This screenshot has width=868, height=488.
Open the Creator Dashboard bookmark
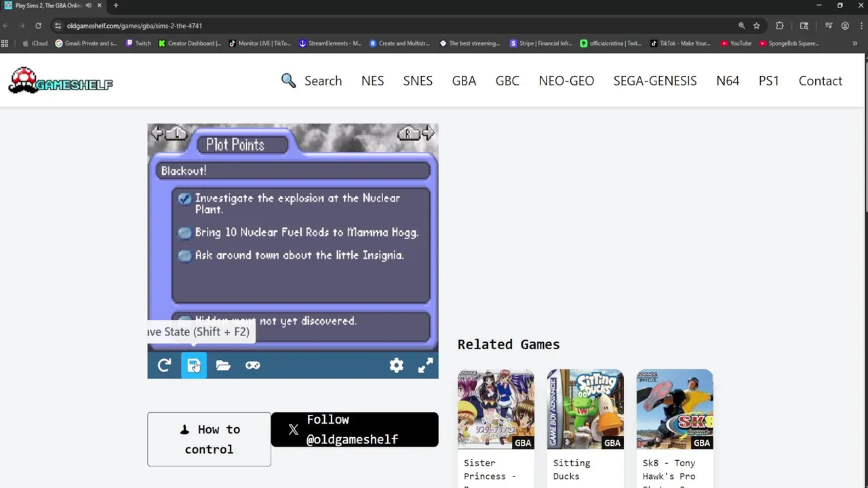click(x=190, y=43)
